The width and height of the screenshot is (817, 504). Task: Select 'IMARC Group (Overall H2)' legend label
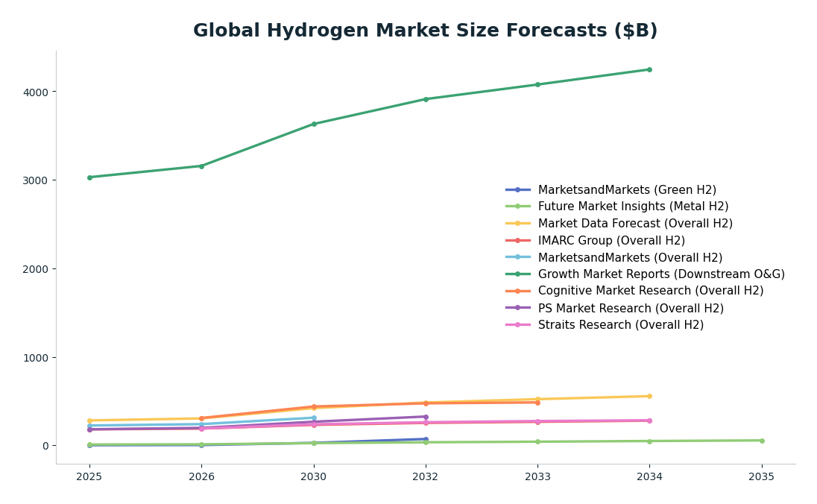(x=611, y=240)
